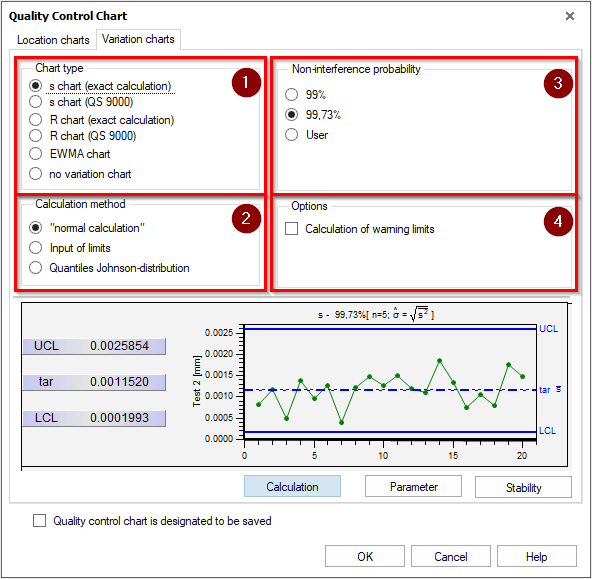This screenshot has width=592, height=579.
Task: Cancel the Quality Control Chart dialog
Action: click(x=451, y=556)
